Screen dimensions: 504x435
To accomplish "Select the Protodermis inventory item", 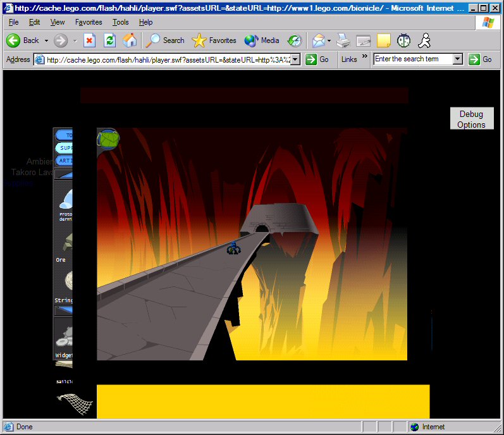I will [66, 205].
